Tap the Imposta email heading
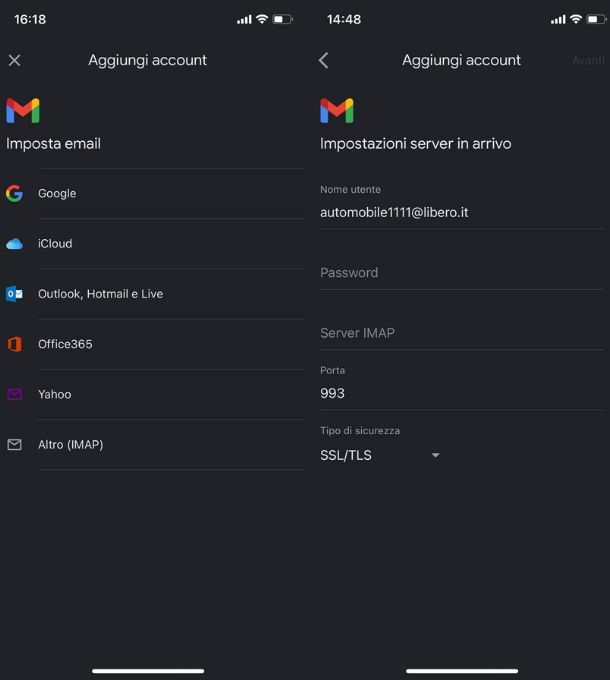This screenshot has width=610, height=680. click(53, 144)
